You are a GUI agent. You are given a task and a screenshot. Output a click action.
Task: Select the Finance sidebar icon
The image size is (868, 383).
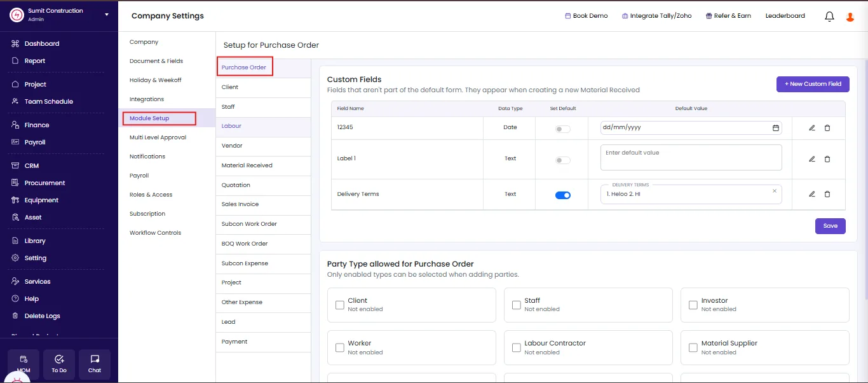tap(15, 125)
